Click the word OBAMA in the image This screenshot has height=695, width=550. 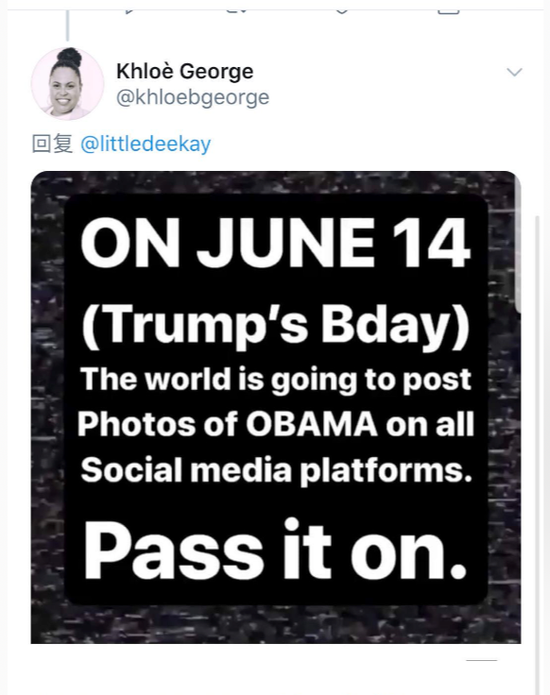pyautogui.click(x=312, y=424)
